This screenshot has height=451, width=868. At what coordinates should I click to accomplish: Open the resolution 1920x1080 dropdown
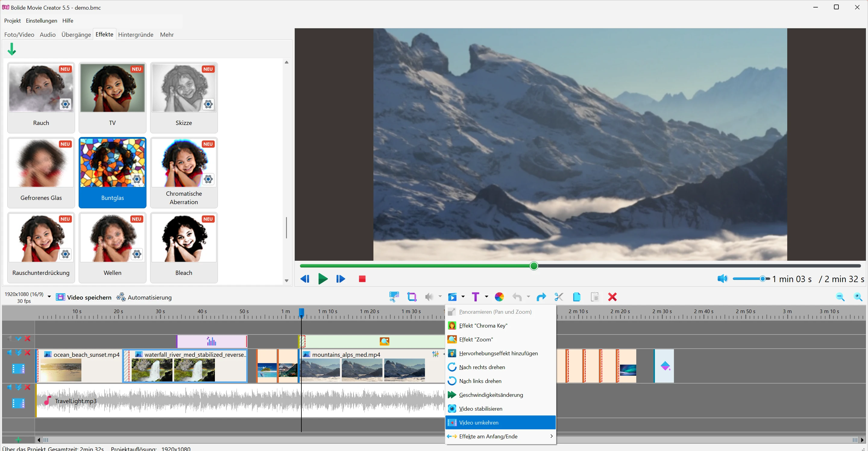pyautogui.click(x=49, y=297)
